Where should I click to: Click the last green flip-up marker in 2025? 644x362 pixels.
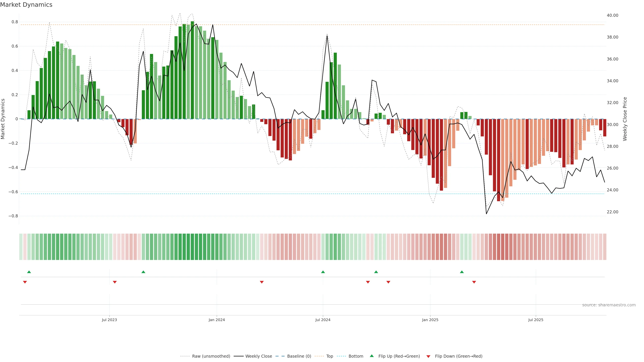462,272
